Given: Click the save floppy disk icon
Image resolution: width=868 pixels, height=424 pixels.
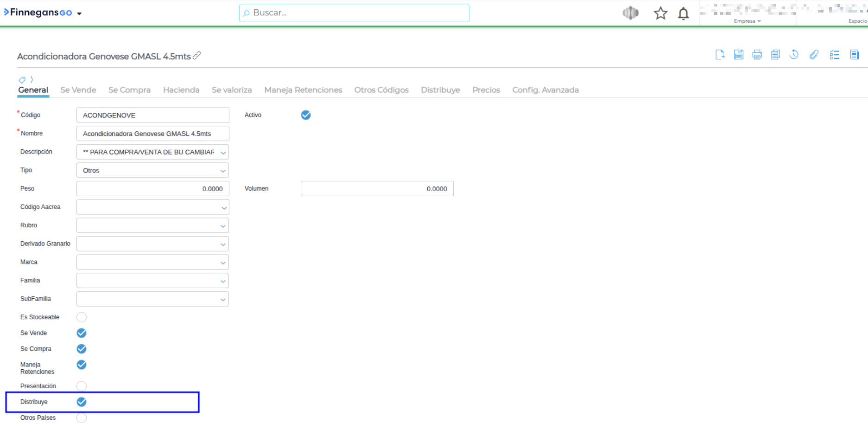Looking at the screenshot, I should click(739, 55).
